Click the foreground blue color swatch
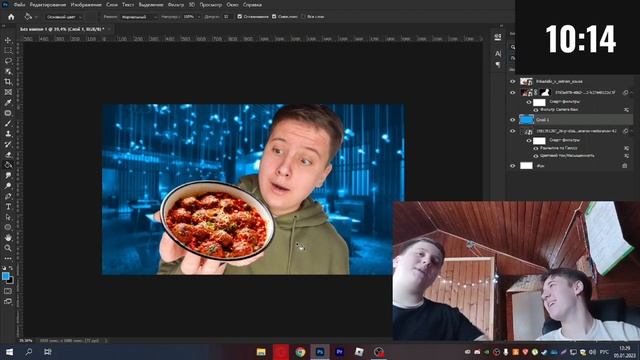The width and height of the screenshot is (640, 360). pos(5,276)
